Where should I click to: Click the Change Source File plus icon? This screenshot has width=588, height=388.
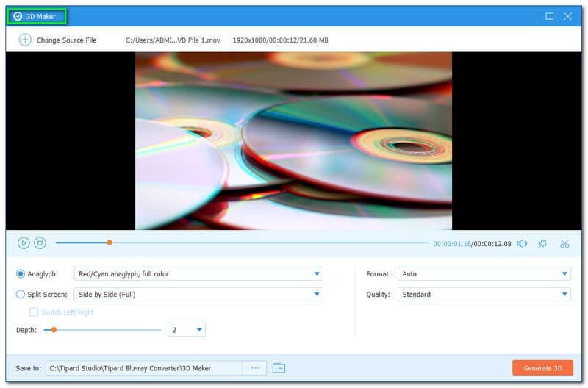[x=25, y=40]
